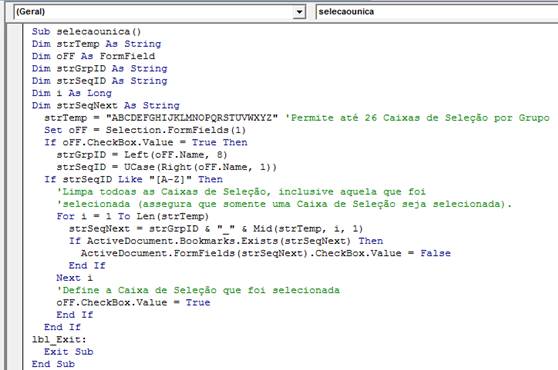Image resolution: width=558 pixels, height=370 pixels.
Task: Click the 'For i = 1 To Len(strTemp)' line
Action: 133,216
